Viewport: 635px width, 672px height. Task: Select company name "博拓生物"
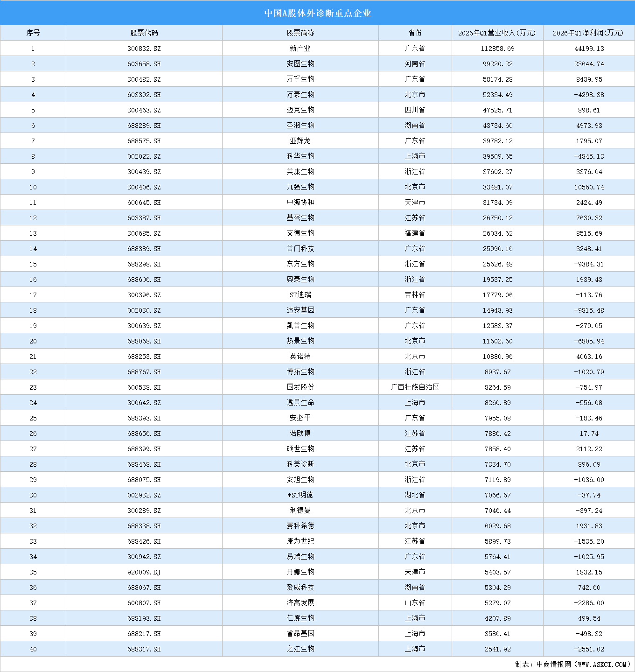pos(300,372)
